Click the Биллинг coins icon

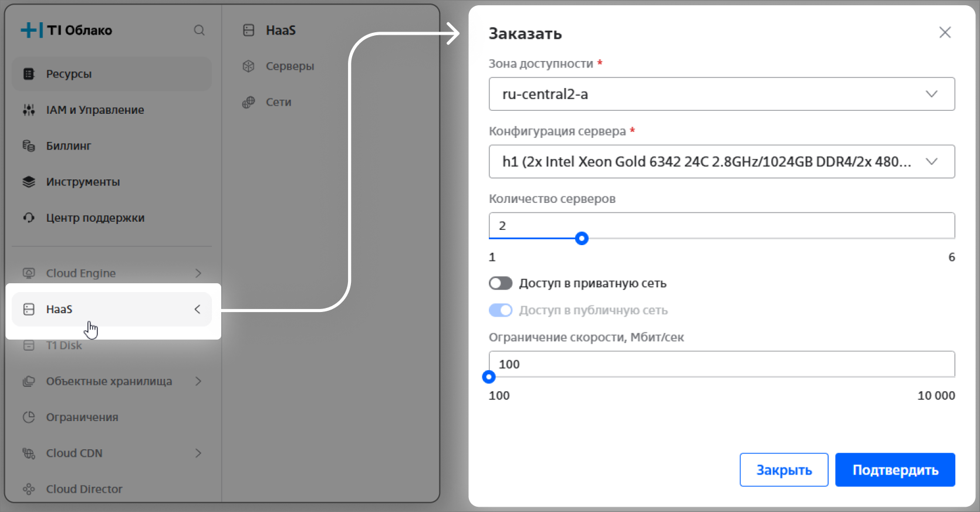[29, 145]
